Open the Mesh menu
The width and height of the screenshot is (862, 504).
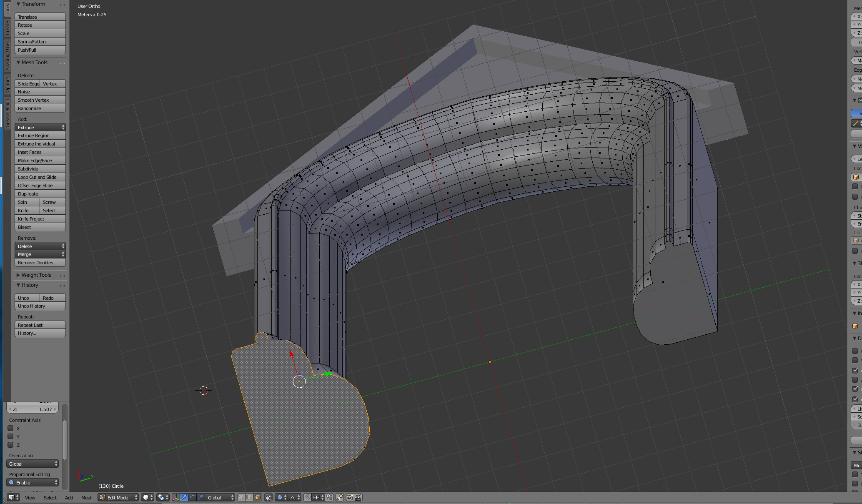click(87, 497)
